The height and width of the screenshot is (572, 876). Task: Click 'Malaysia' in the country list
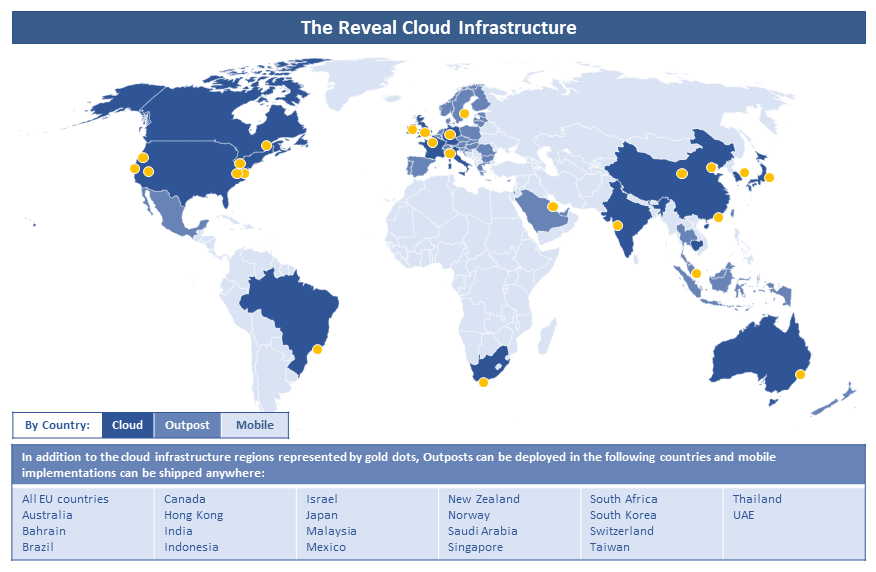point(331,531)
